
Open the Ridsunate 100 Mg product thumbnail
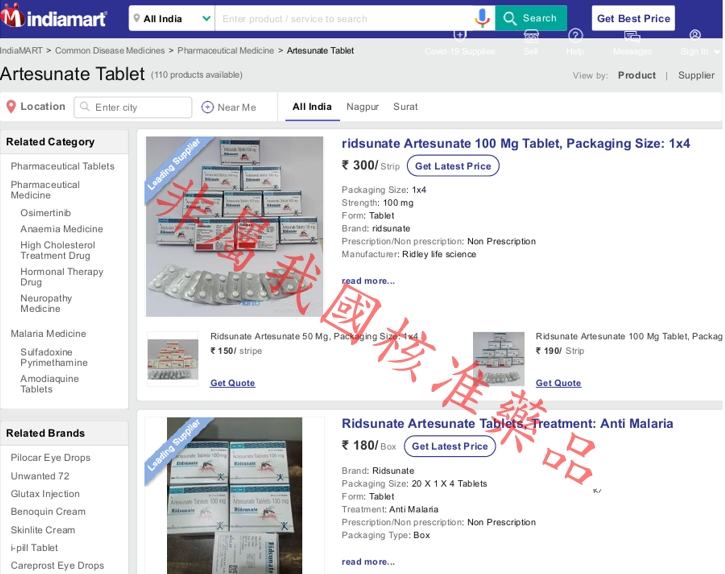point(498,358)
